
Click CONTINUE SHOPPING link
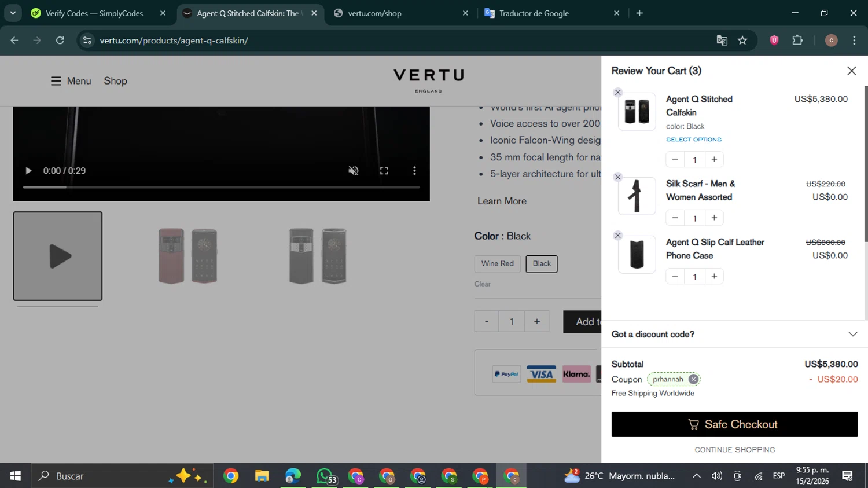[734, 450]
